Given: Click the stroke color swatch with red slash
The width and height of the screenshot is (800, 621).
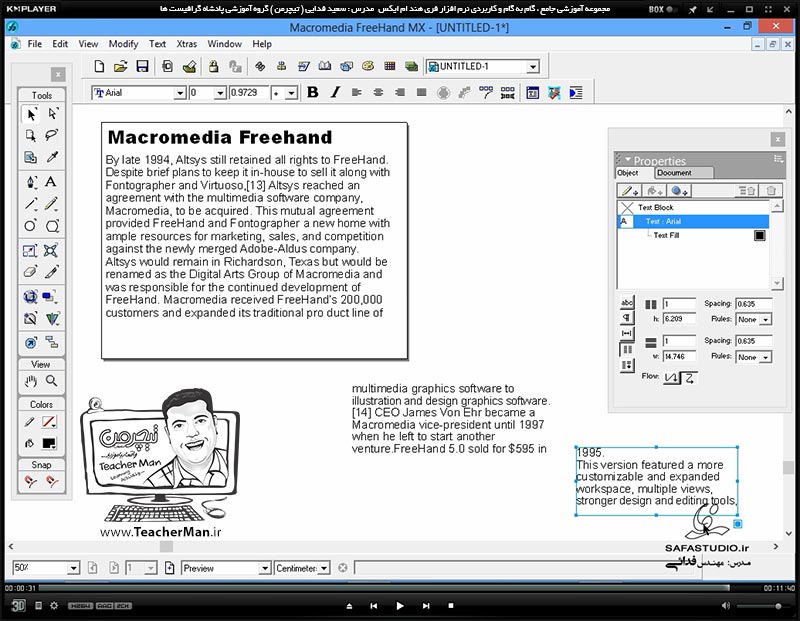Looking at the screenshot, I should coord(49,421).
